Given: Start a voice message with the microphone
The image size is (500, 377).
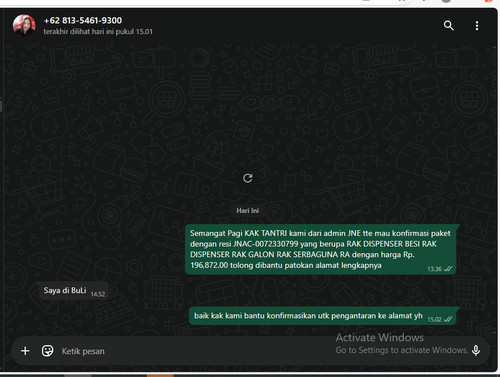Looking at the screenshot, I should click(476, 350).
